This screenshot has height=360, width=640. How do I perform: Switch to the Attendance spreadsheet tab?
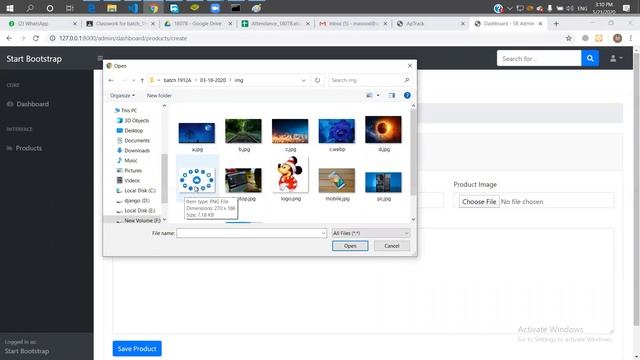[x=276, y=24]
